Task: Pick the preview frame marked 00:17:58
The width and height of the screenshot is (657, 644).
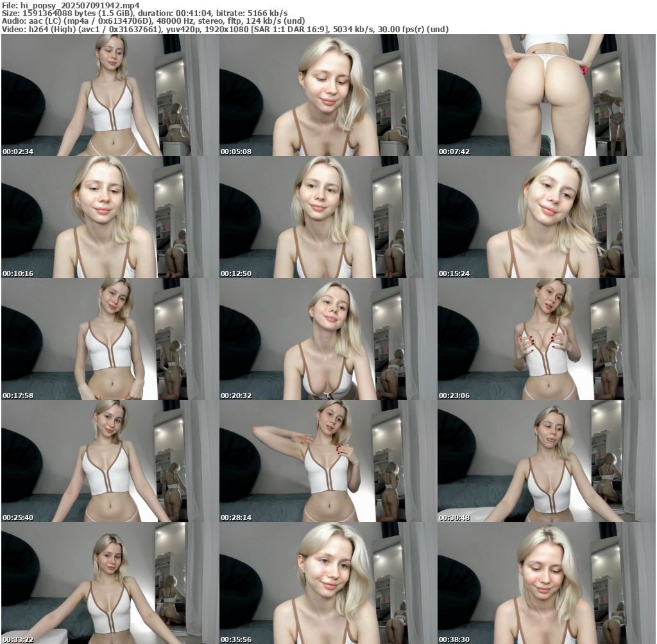Action: click(110, 339)
